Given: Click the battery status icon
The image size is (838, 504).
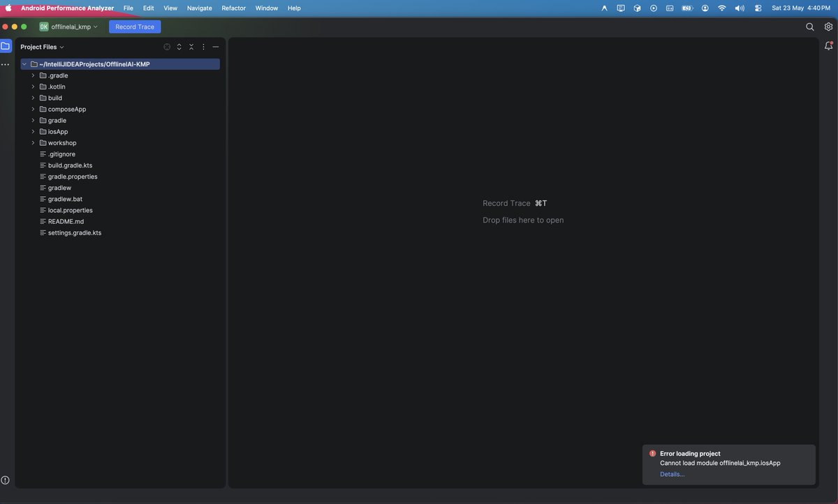Looking at the screenshot, I should (687, 8).
